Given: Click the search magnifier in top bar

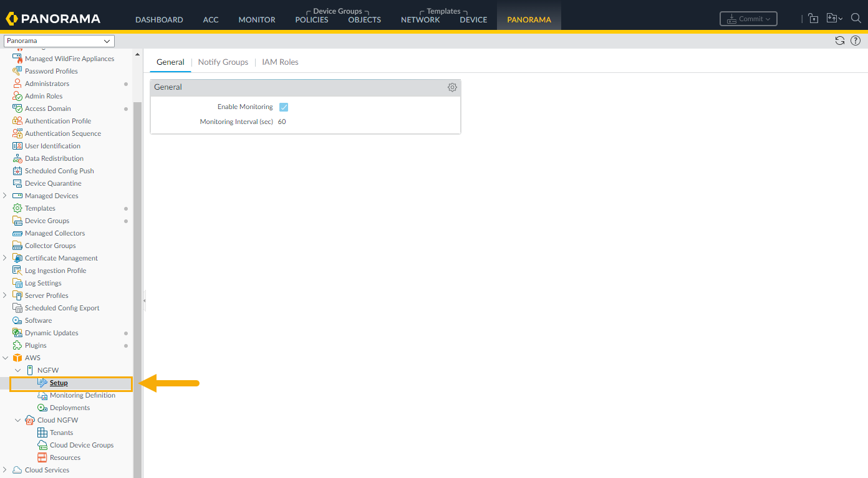Looking at the screenshot, I should point(856,18).
